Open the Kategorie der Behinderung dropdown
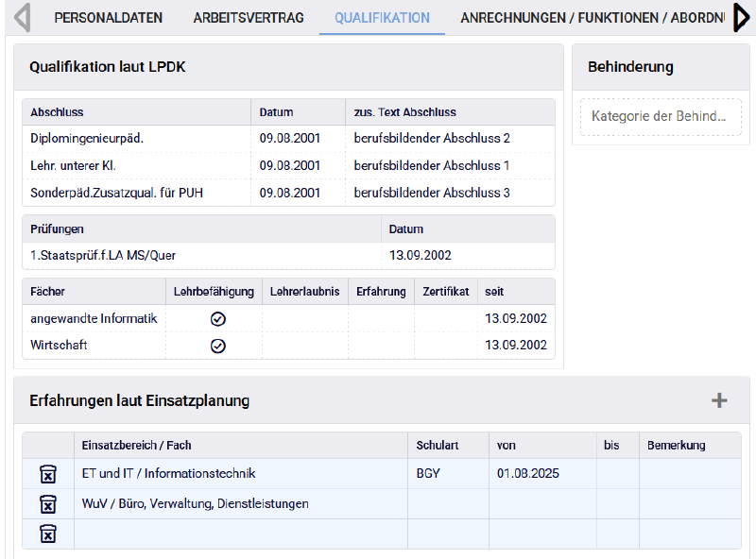 click(x=660, y=117)
